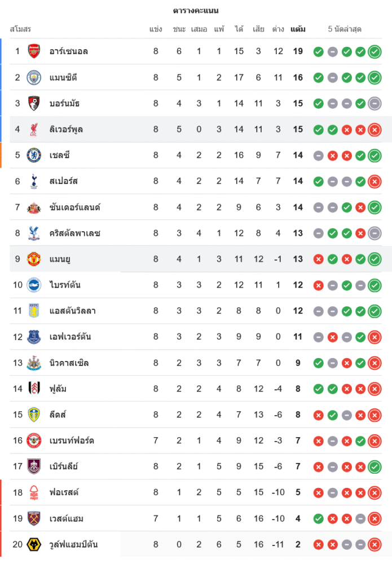Click the Chelsea club crest icon
This screenshot has height=564, width=392.
pos(34,155)
